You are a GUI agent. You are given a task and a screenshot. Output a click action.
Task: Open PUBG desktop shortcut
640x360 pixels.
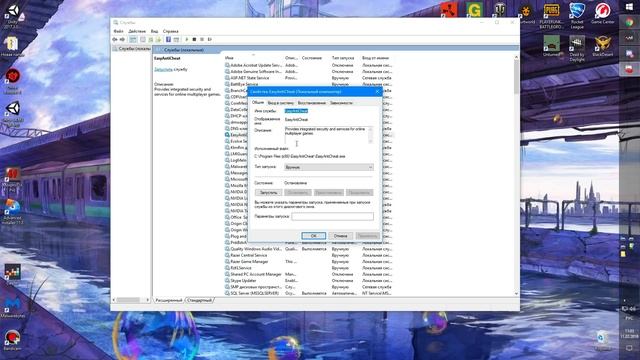click(551, 16)
